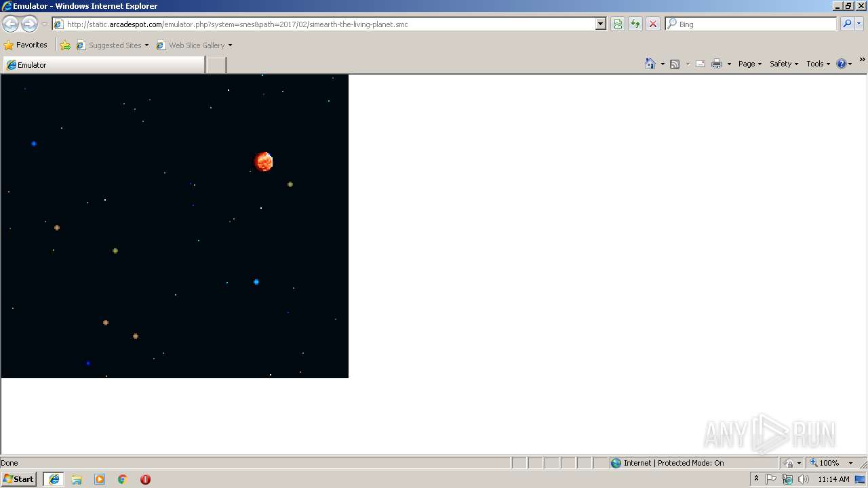
Task: Click the zoom magnifier icon in status bar
Action: tap(814, 463)
